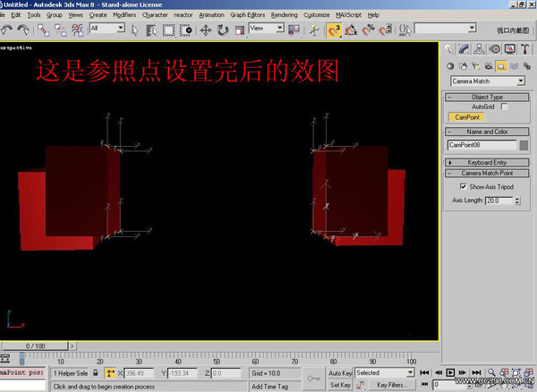Click Edit Named Selection Sets icon

[405, 30]
